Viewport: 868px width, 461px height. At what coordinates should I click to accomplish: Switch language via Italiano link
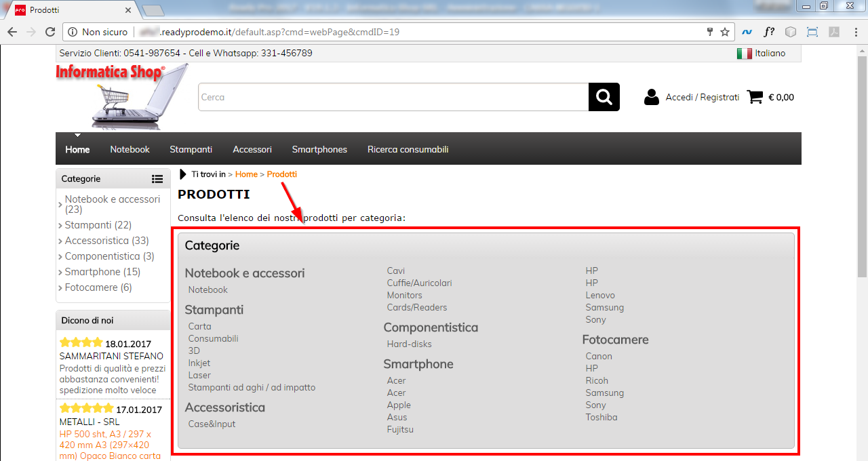click(770, 54)
